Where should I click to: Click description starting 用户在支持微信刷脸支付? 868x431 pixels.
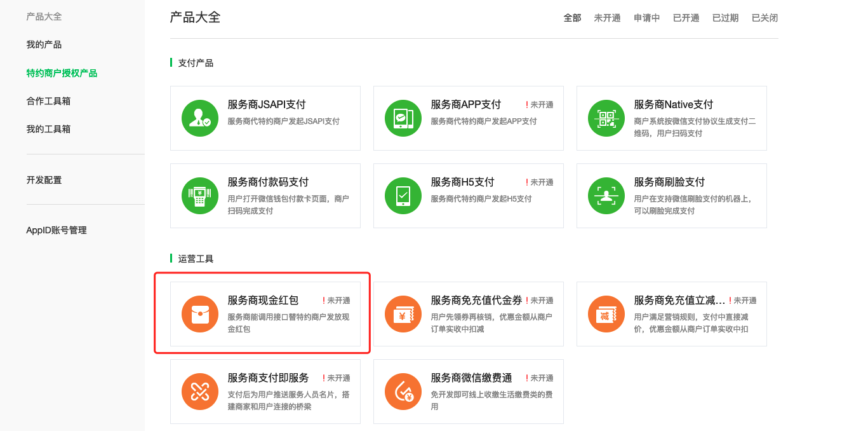[x=693, y=205]
